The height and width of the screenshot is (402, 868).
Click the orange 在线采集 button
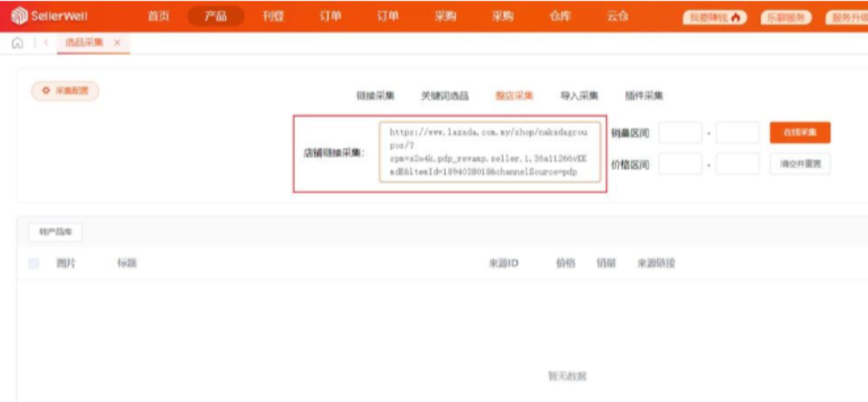tap(800, 133)
